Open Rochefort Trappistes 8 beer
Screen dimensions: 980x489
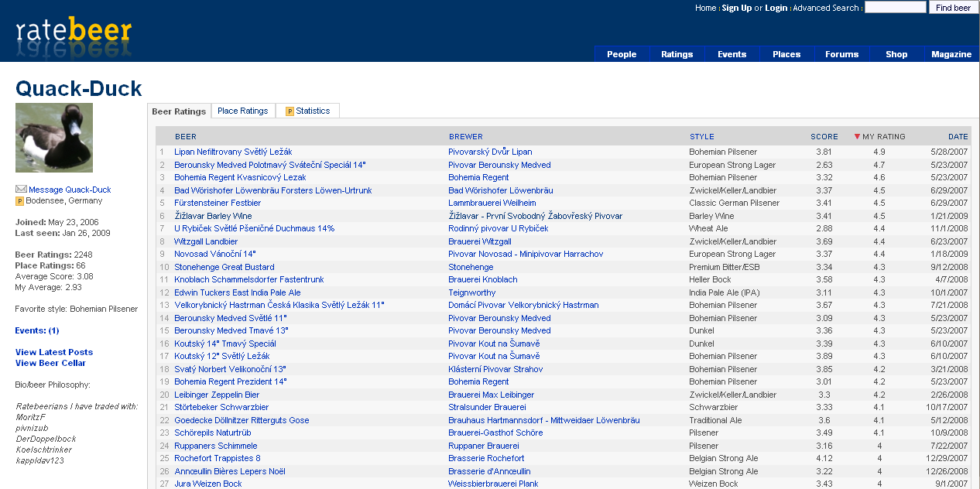tap(218, 459)
